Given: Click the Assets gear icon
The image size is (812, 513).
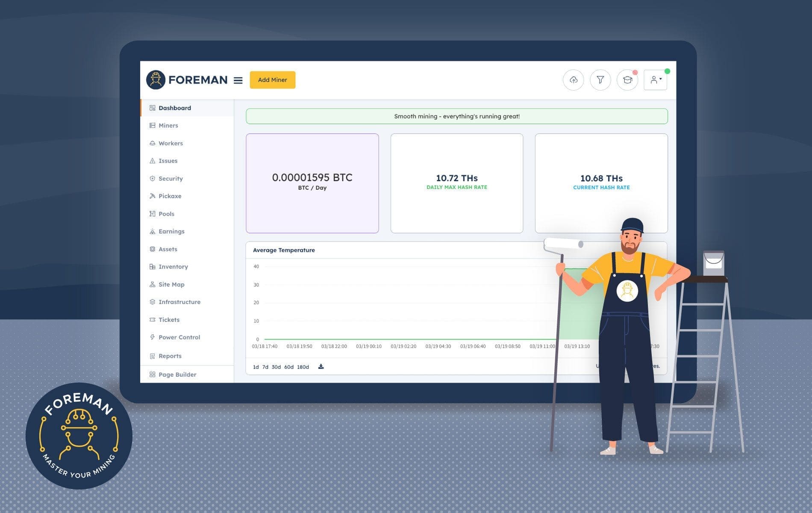Looking at the screenshot, I should pos(152,249).
